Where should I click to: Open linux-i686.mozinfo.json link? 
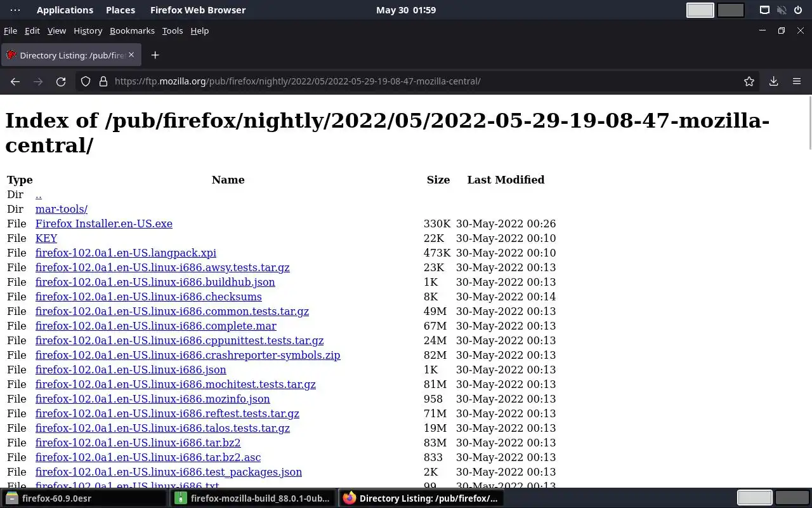tap(153, 399)
